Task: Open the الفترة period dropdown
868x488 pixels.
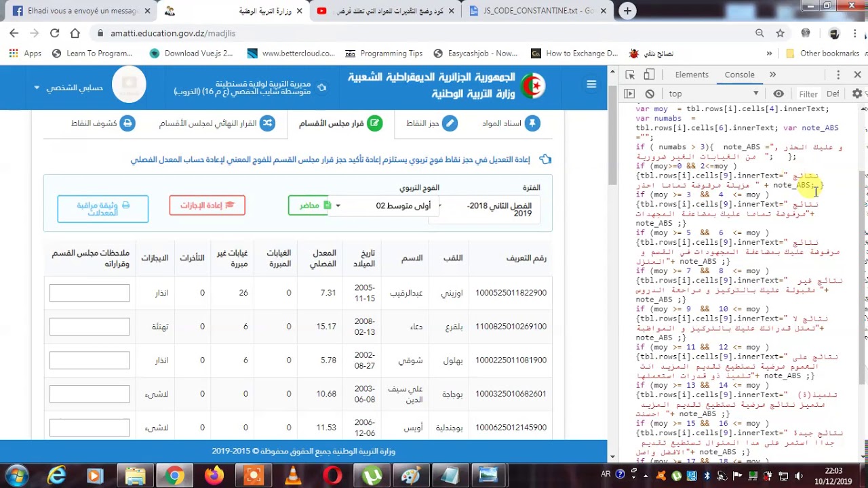Action: (488, 209)
